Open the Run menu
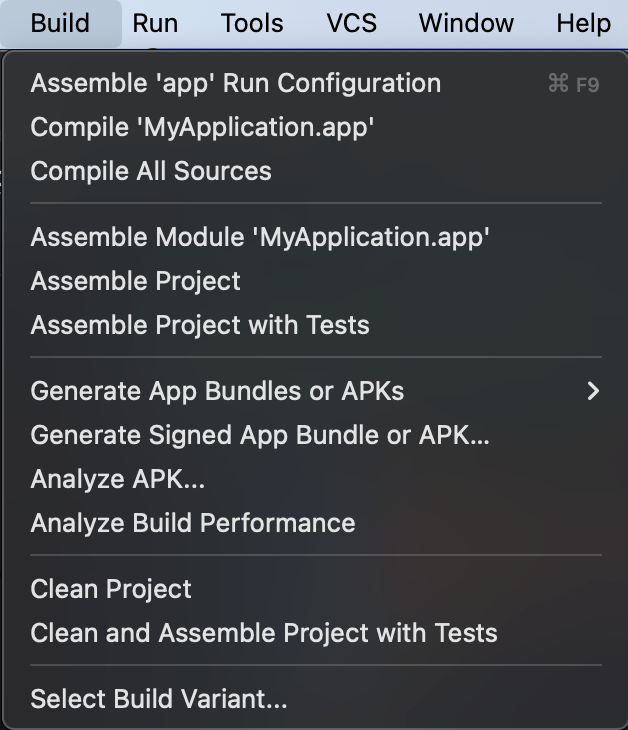Image resolution: width=628 pixels, height=730 pixels. (155, 23)
